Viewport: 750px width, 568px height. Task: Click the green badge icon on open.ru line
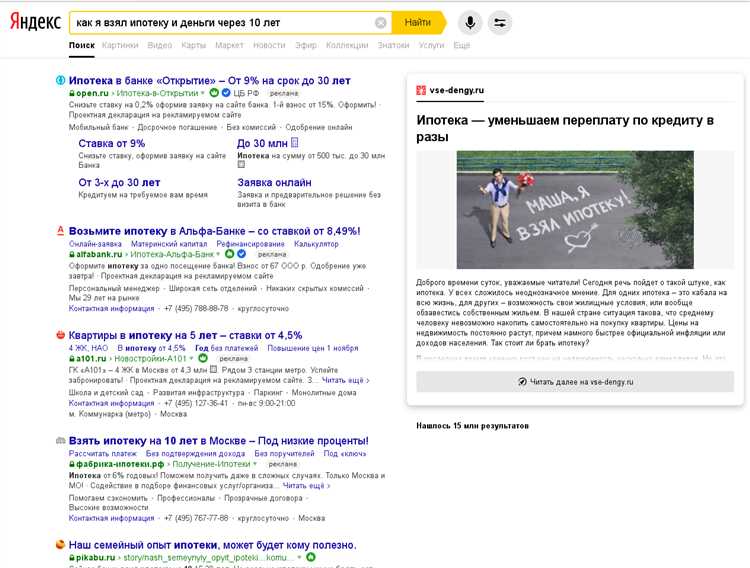point(214,92)
